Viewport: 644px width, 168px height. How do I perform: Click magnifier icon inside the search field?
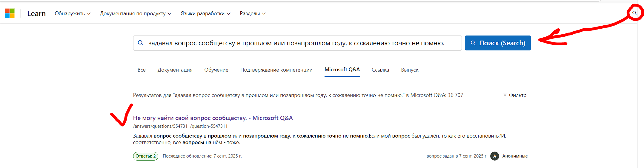pyautogui.click(x=141, y=43)
